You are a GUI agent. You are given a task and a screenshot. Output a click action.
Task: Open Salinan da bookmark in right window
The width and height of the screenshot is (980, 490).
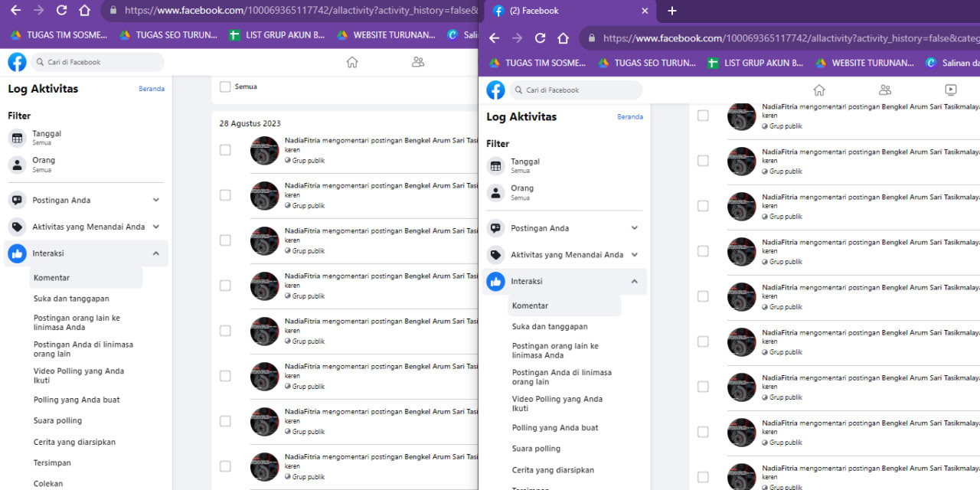coord(952,63)
